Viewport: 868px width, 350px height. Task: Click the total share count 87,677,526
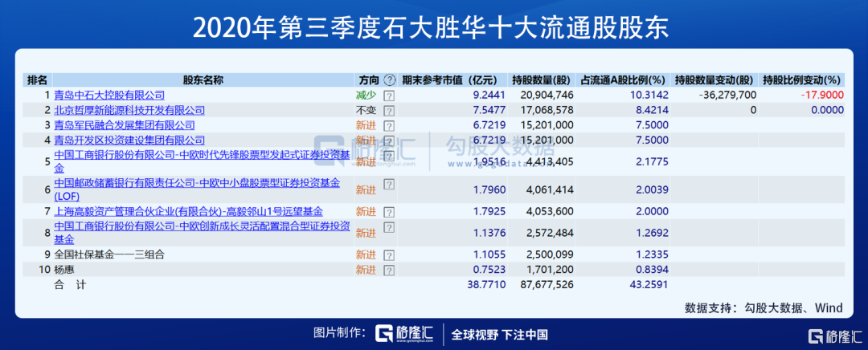point(547,285)
